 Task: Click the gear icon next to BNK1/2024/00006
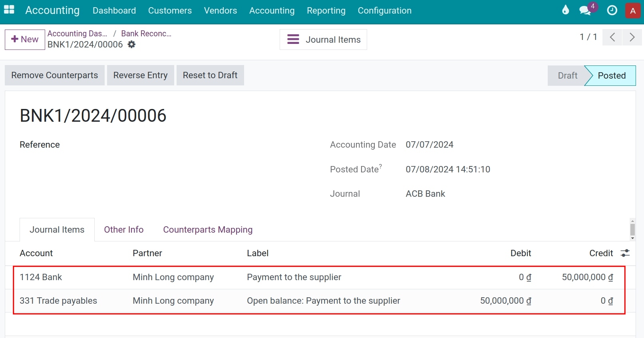coord(131,44)
